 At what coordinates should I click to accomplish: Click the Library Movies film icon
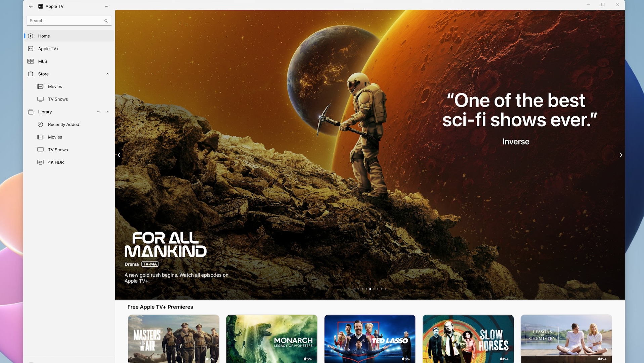click(x=40, y=137)
